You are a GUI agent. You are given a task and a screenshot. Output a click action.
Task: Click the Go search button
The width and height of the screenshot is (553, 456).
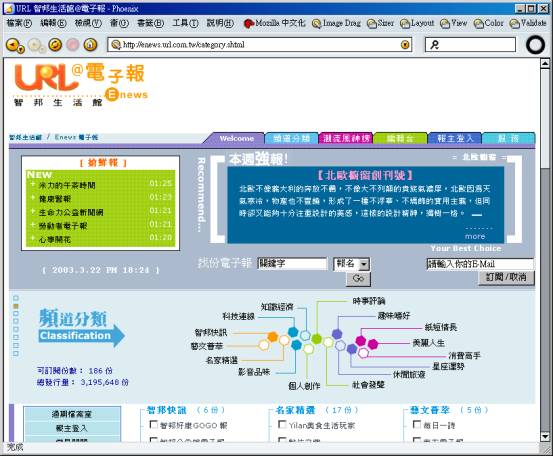pyautogui.click(x=358, y=279)
